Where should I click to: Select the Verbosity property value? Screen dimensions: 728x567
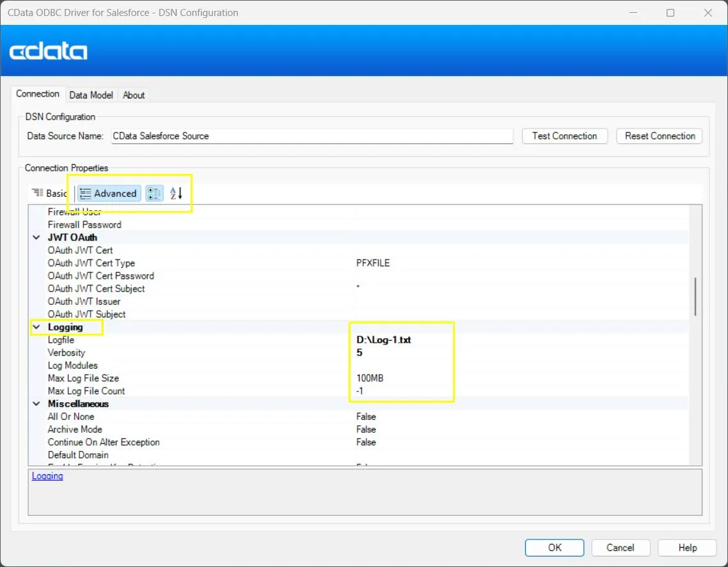pos(384,353)
